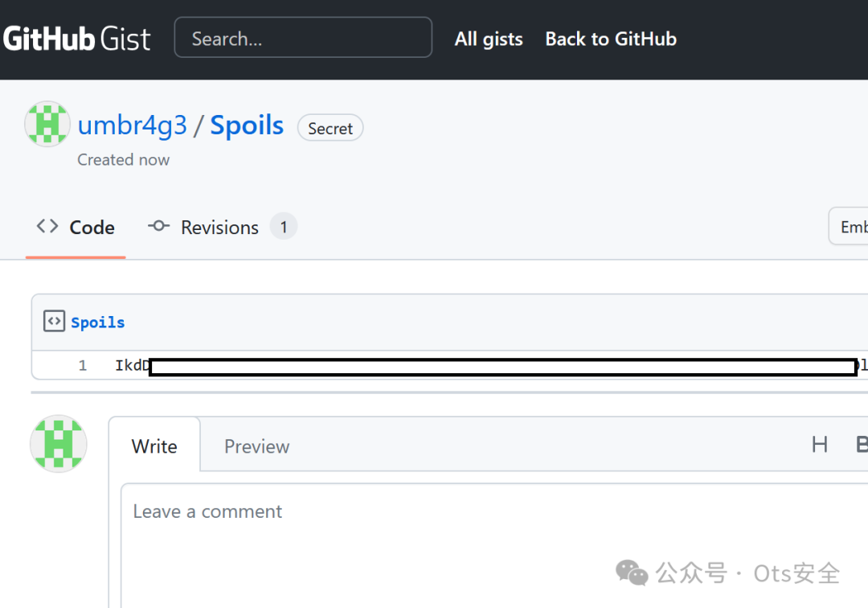Click the Secret badge label
Viewport: 868px width, 608px height.
[x=330, y=128]
